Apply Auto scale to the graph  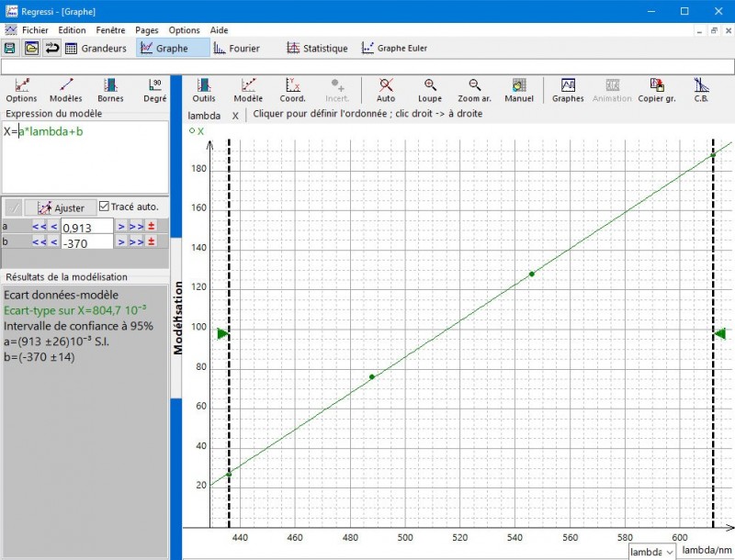386,90
